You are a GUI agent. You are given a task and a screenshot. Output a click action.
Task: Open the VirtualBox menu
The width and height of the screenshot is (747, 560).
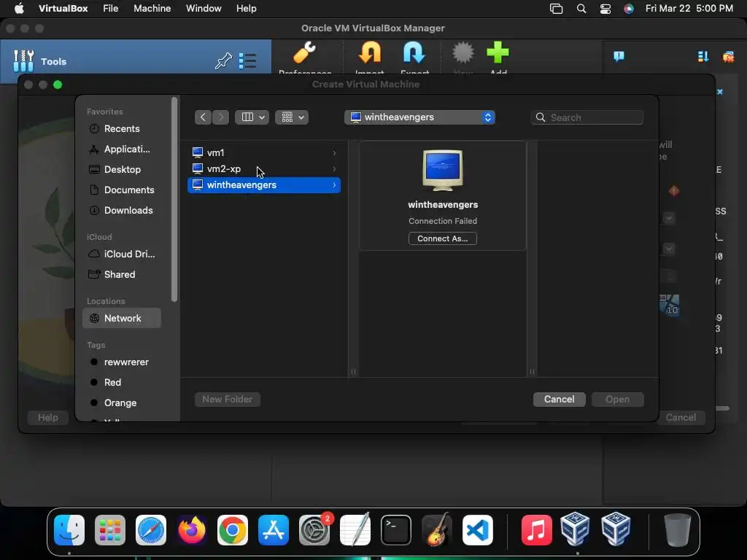(63, 9)
